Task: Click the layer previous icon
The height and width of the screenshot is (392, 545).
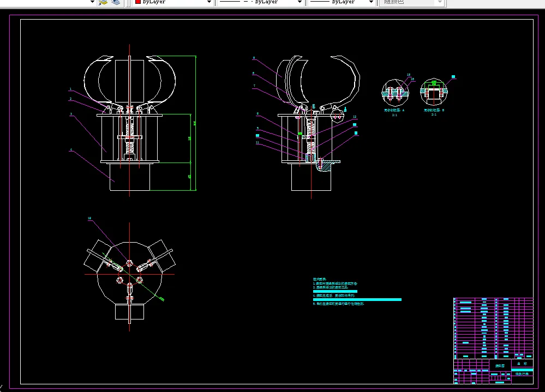Action: [116, 2]
